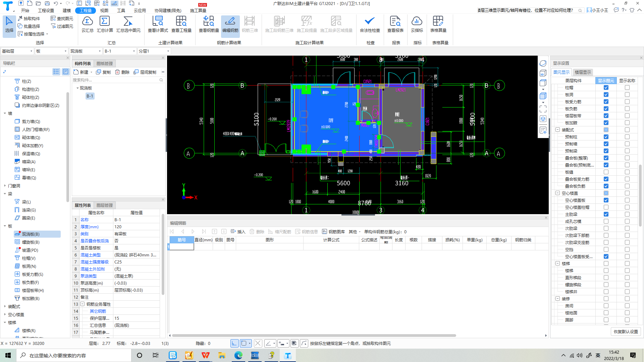
Task: Click 拾取构件 picker tool
Action: click(x=29, y=18)
